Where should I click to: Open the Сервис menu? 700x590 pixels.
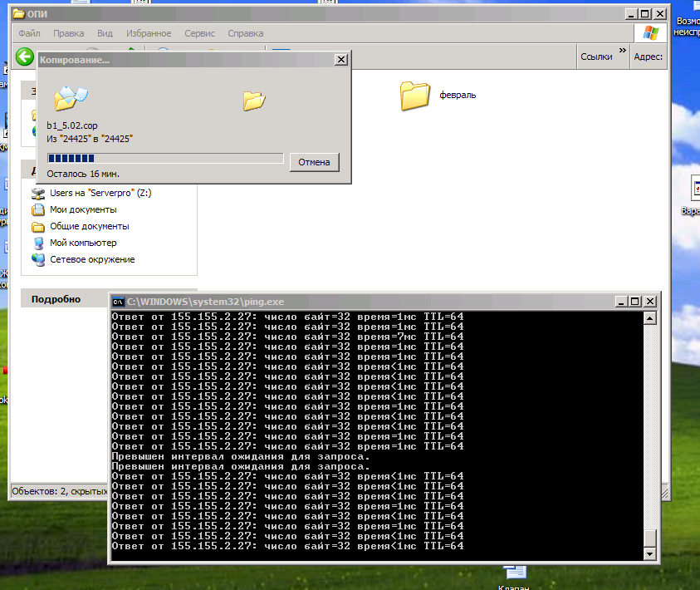click(x=199, y=33)
